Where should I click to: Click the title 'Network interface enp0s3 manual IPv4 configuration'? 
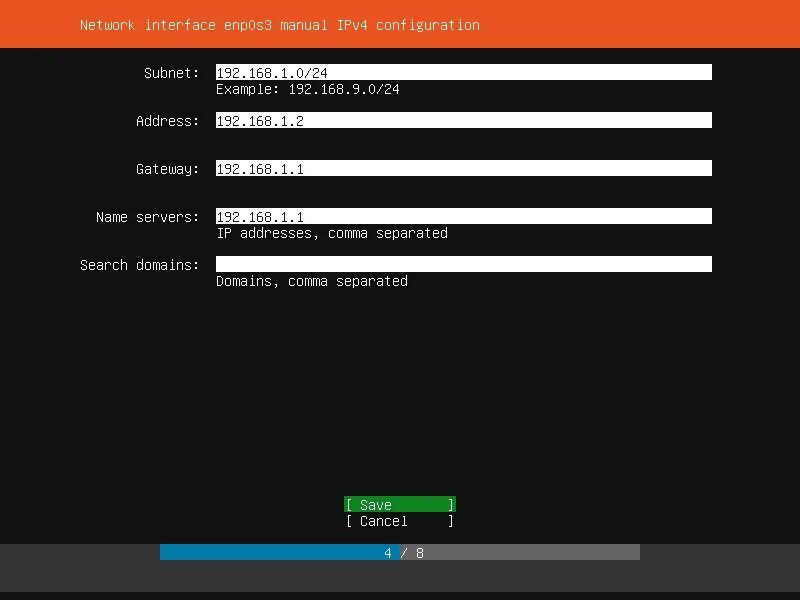click(280, 25)
